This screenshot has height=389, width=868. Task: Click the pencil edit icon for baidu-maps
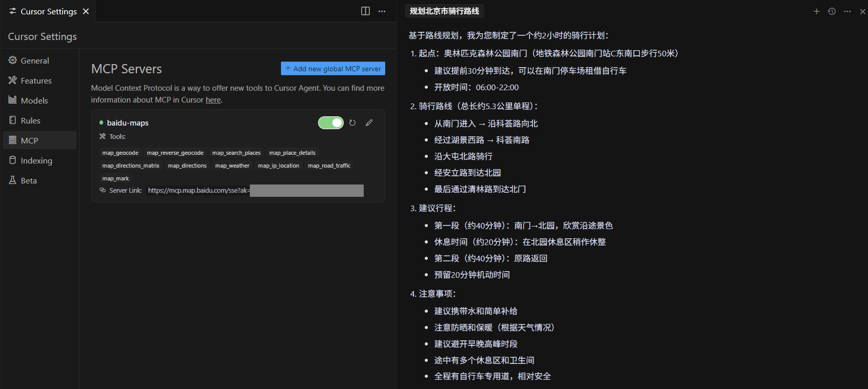369,123
